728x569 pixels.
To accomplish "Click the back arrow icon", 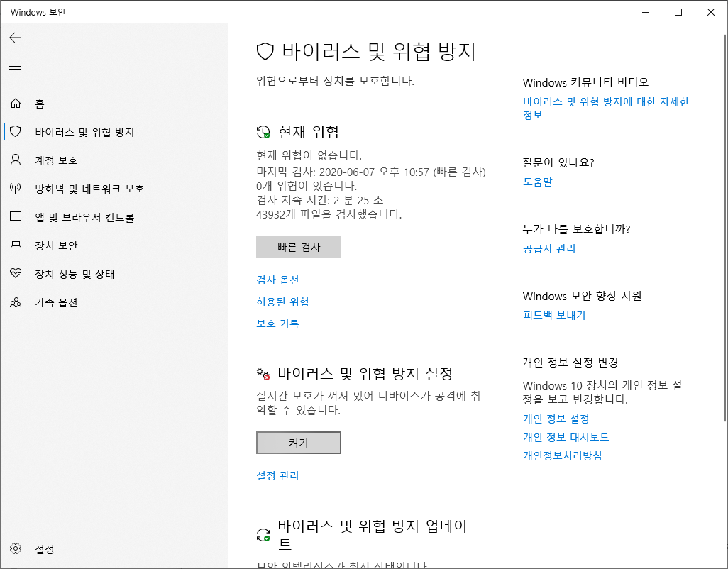I will click(x=15, y=38).
